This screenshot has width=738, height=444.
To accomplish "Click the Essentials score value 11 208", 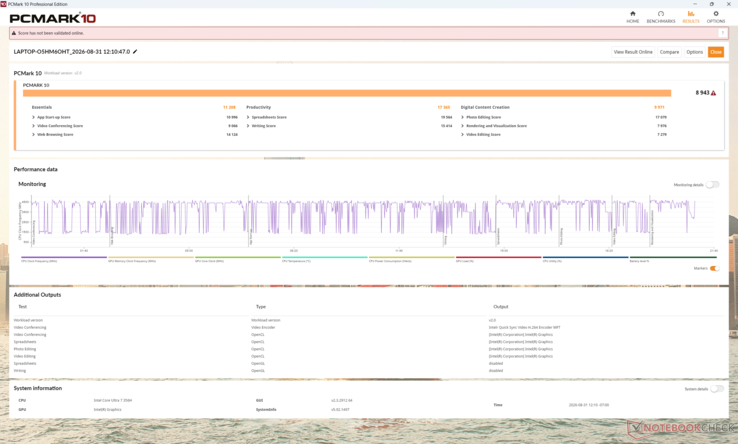I will pyautogui.click(x=229, y=107).
